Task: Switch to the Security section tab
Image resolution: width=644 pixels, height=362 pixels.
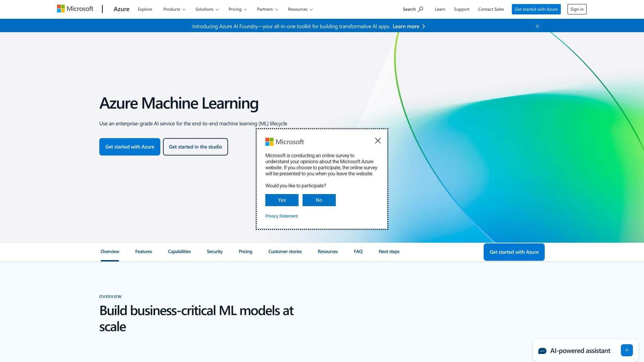Action: (x=214, y=251)
